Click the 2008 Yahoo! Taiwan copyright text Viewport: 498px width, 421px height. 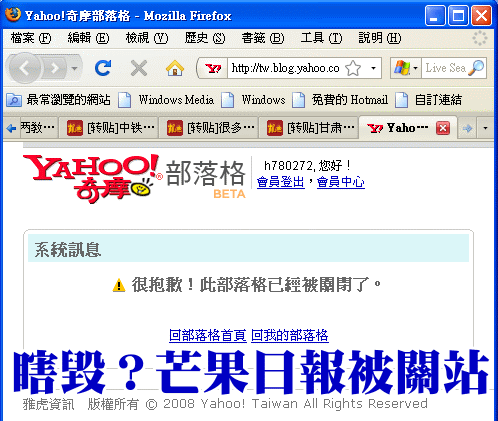[x=225, y=404]
